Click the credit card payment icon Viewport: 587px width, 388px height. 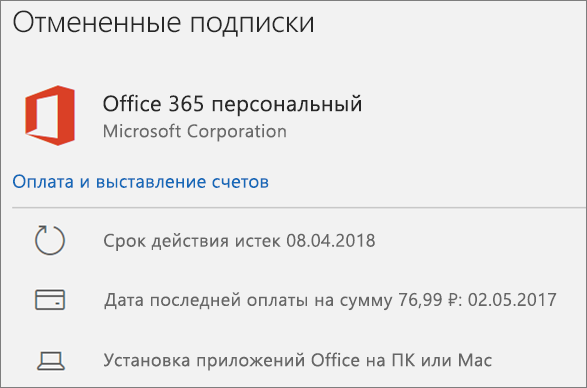click(x=50, y=300)
